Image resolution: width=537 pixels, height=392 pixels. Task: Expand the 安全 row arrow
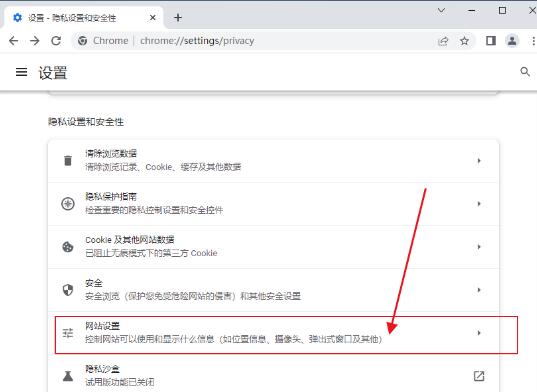pyautogui.click(x=479, y=290)
